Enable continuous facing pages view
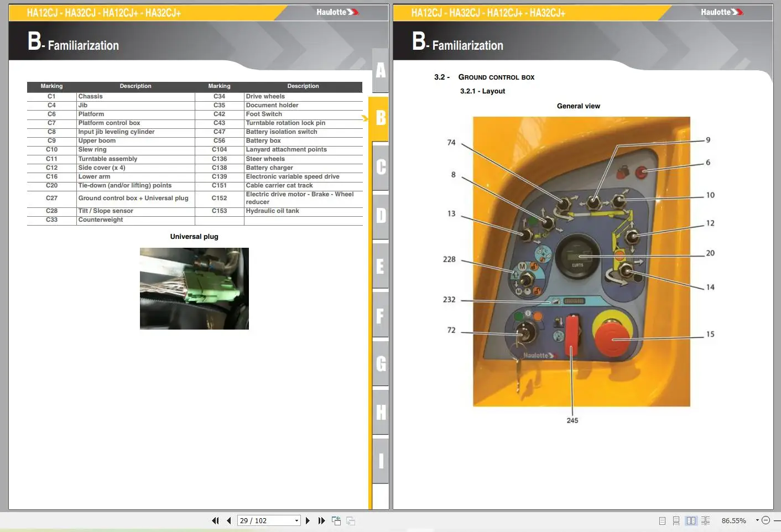781x532 pixels. tap(705, 520)
